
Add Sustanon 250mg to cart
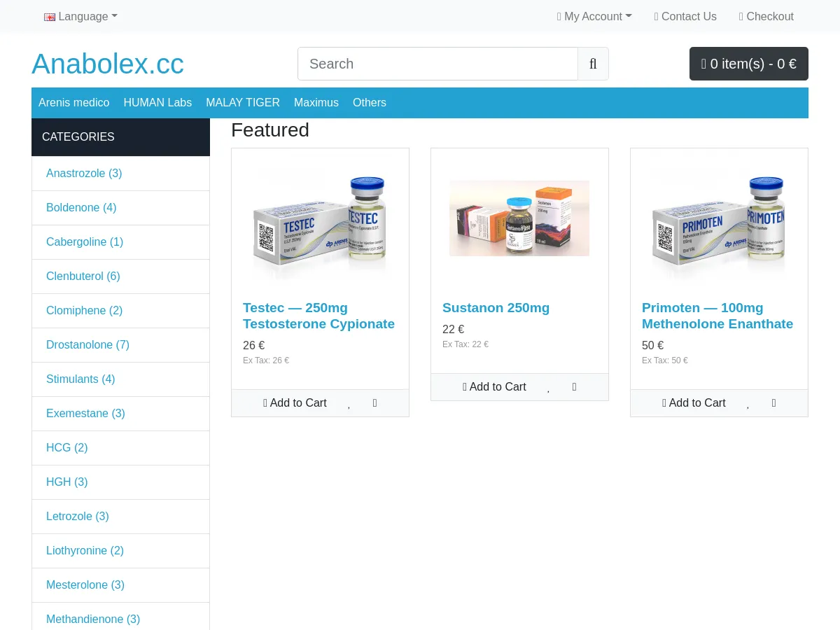pyautogui.click(x=494, y=387)
